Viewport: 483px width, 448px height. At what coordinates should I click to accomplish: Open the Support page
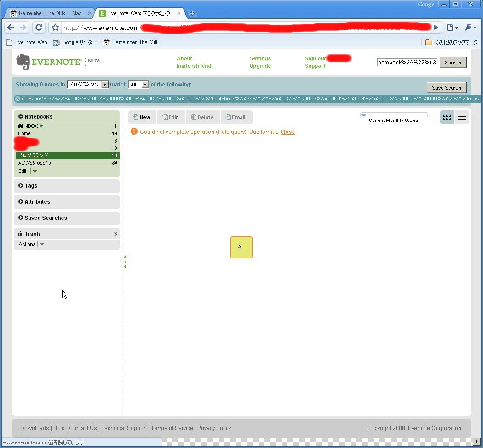click(315, 66)
